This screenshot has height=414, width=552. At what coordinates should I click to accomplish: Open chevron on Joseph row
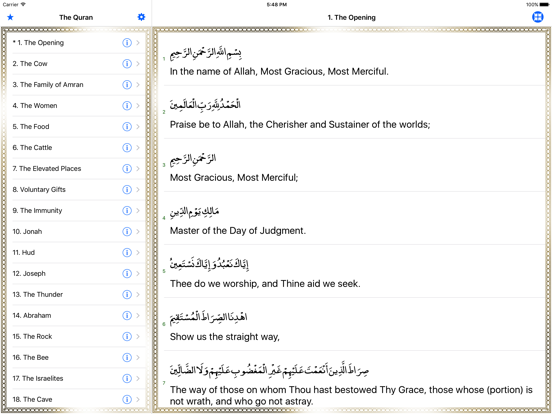[x=138, y=274]
